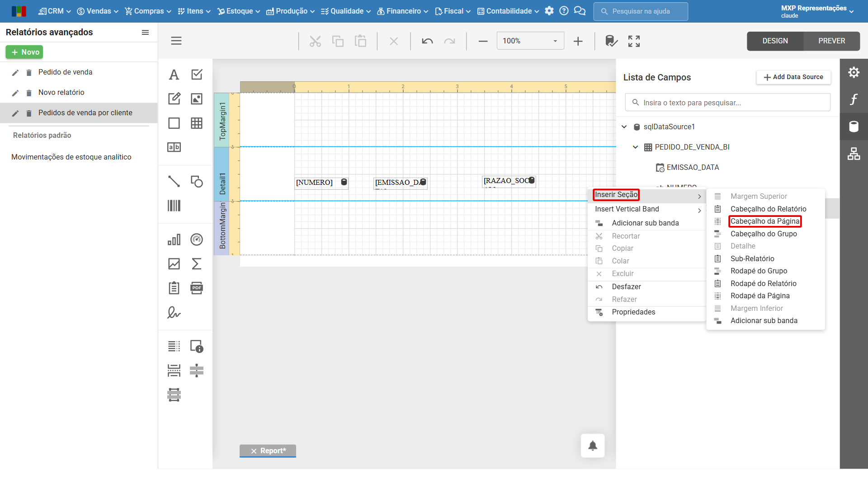Select the Table tool

pyautogui.click(x=197, y=123)
